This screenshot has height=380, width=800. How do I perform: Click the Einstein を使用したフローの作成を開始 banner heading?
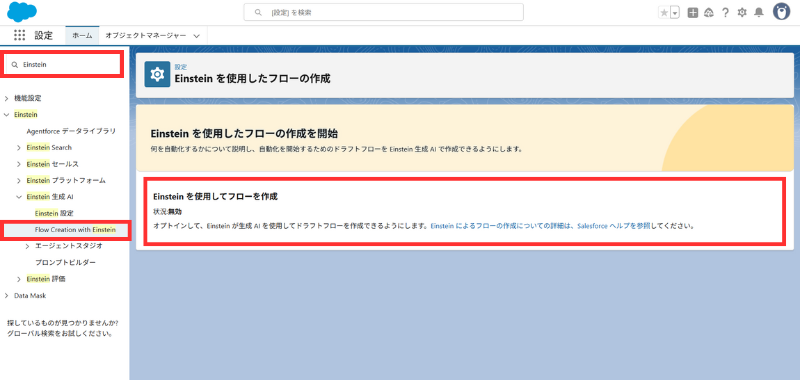(x=244, y=134)
